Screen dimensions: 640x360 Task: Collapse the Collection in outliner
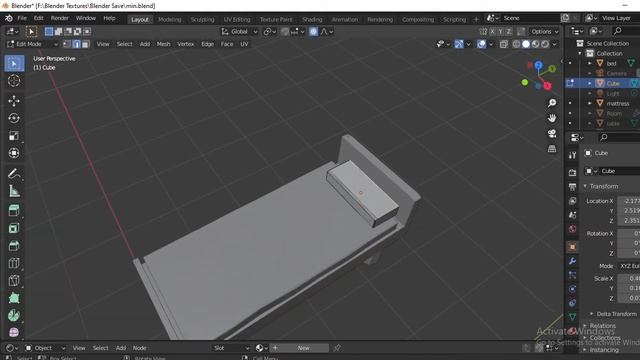point(580,53)
